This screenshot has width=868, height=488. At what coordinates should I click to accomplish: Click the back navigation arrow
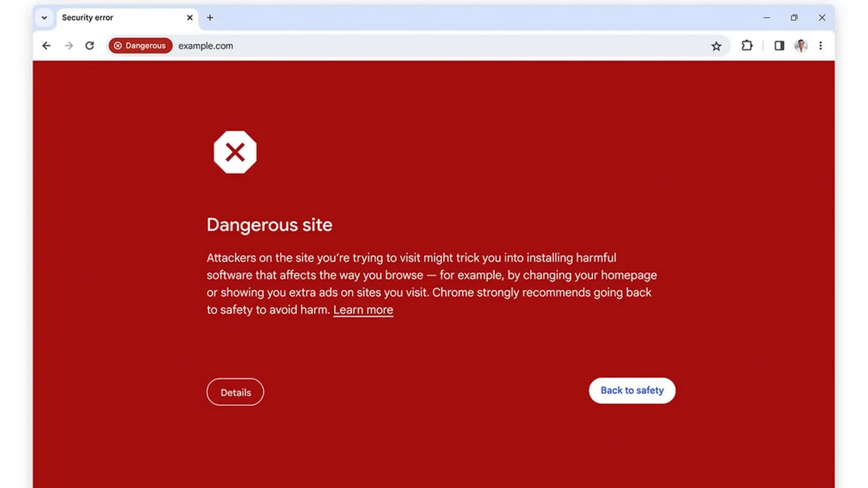pos(47,45)
